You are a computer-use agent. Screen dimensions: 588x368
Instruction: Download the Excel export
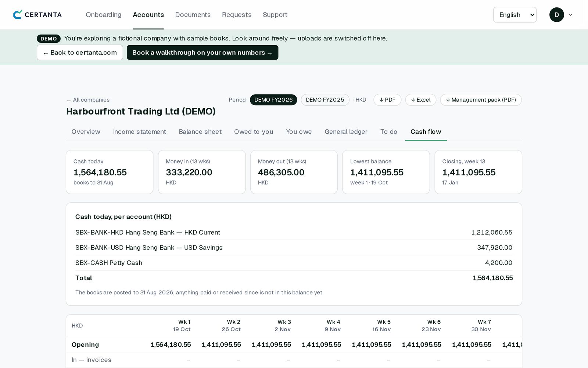tap(421, 100)
